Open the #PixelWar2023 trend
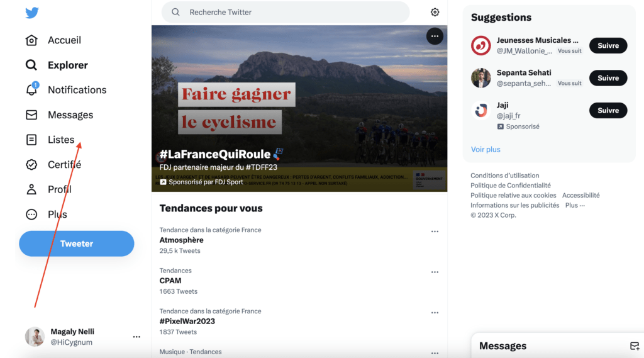Image resolution: width=644 pixels, height=358 pixels. coord(187,321)
